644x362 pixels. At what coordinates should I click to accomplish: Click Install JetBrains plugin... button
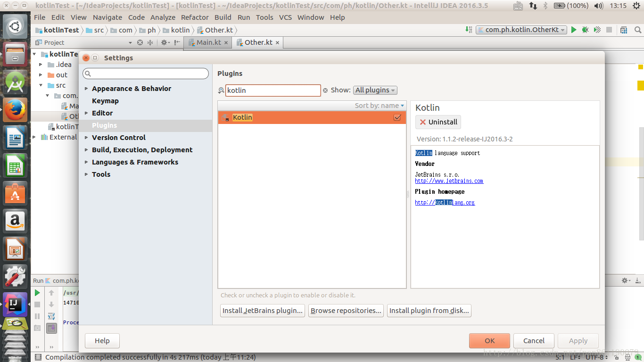(x=263, y=311)
